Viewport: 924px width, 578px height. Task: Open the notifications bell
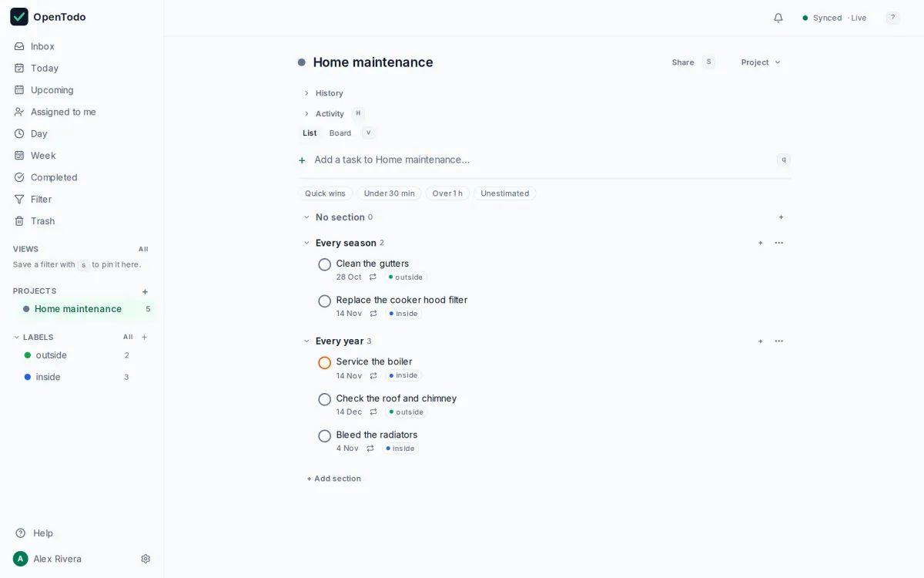pos(778,18)
